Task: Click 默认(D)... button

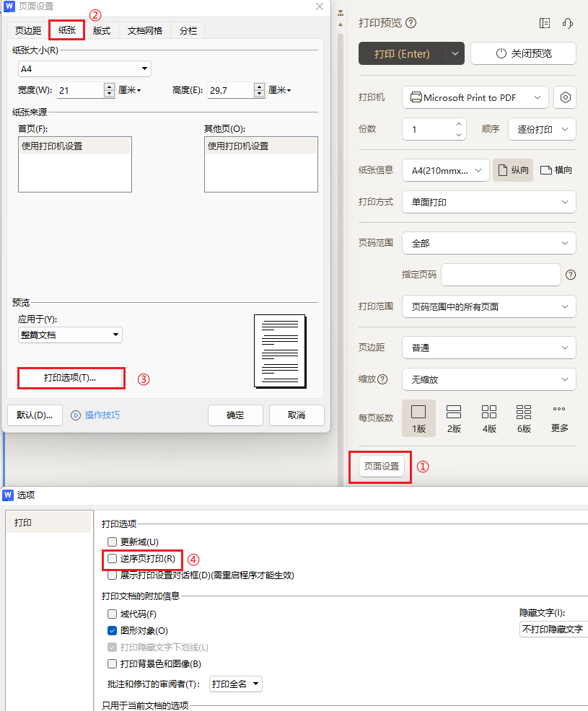Action: [35, 415]
